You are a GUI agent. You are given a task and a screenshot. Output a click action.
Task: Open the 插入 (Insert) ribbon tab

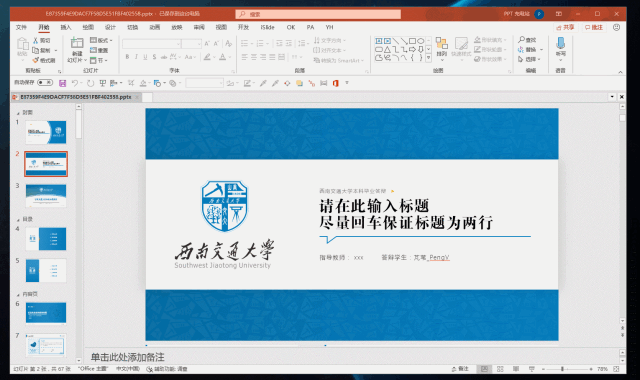coord(66,27)
